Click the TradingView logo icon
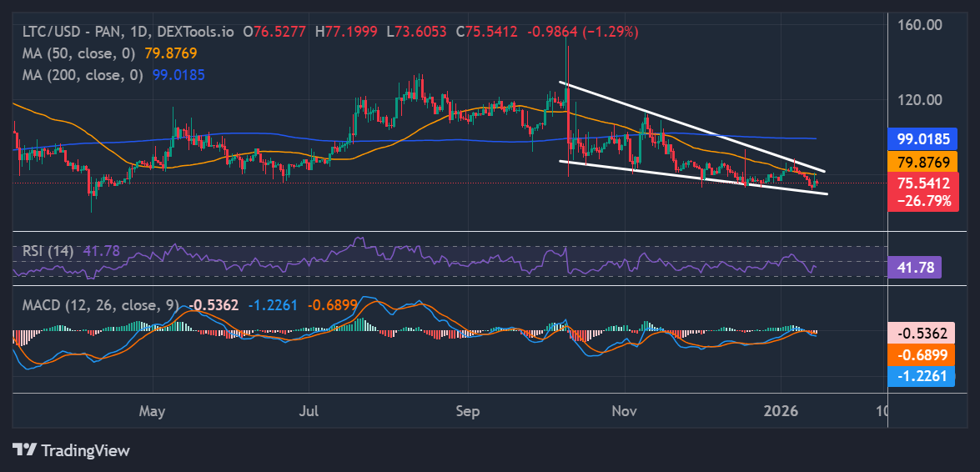 click(x=24, y=450)
